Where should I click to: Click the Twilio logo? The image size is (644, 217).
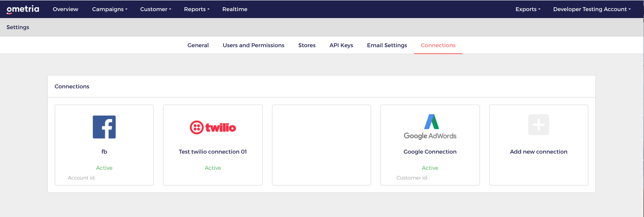[213, 127]
